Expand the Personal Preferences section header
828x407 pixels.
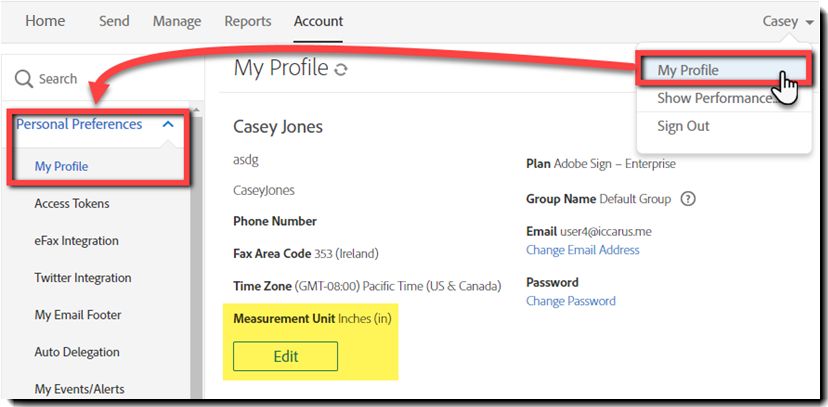click(x=79, y=125)
